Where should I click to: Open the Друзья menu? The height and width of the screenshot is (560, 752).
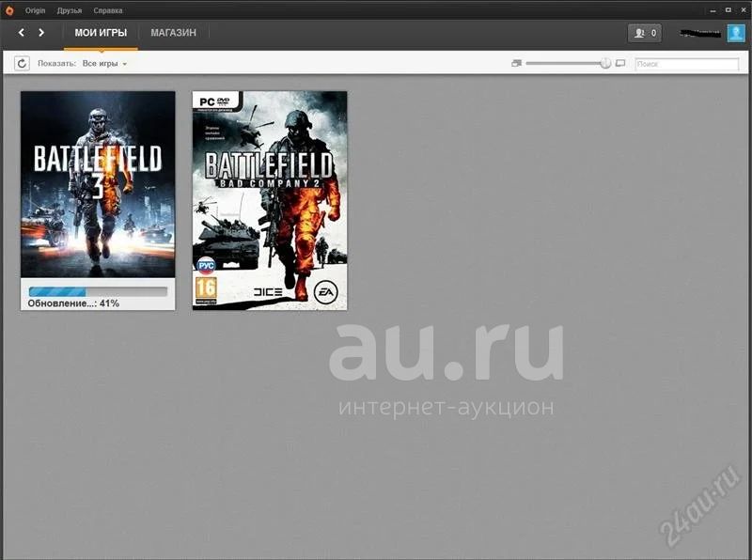tap(70, 10)
